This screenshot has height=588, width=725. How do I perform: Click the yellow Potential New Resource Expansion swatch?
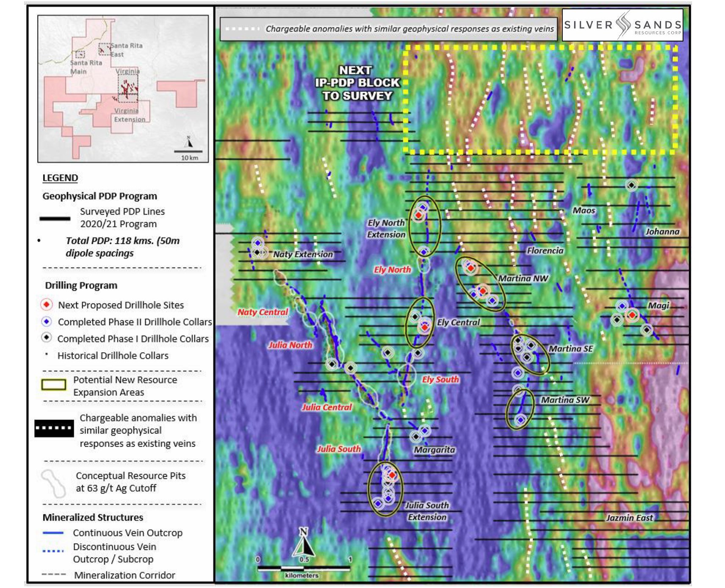(x=53, y=385)
